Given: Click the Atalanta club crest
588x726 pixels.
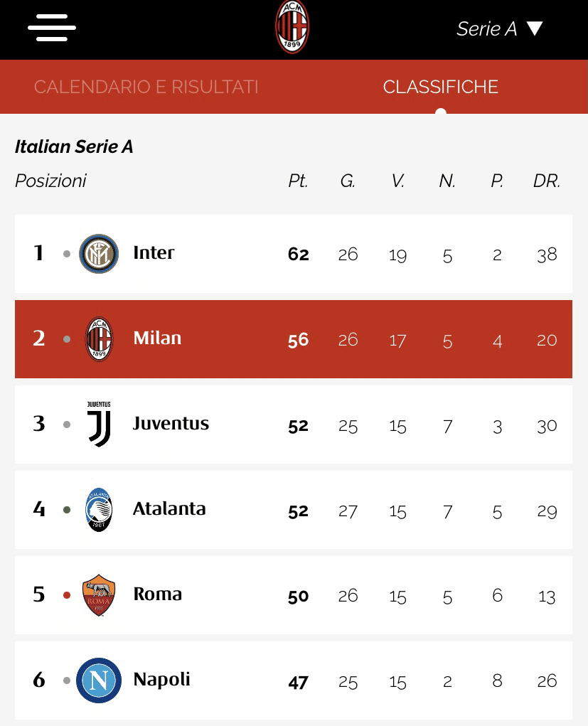Looking at the screenshot, I should (x=99, y=510).
